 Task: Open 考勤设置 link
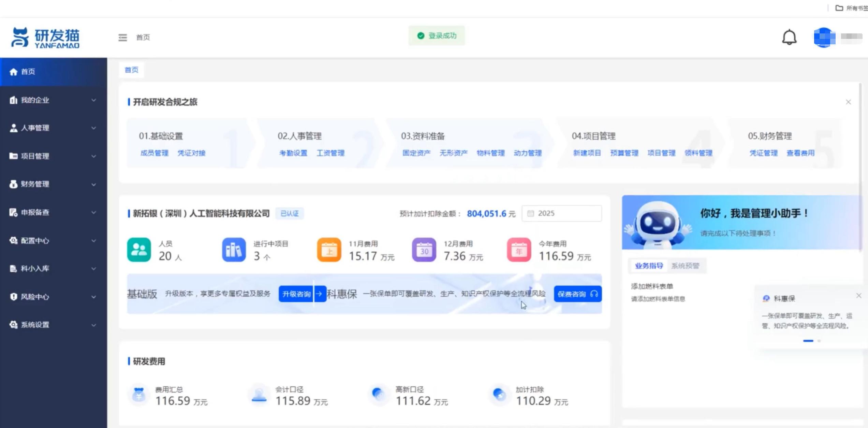293,153
